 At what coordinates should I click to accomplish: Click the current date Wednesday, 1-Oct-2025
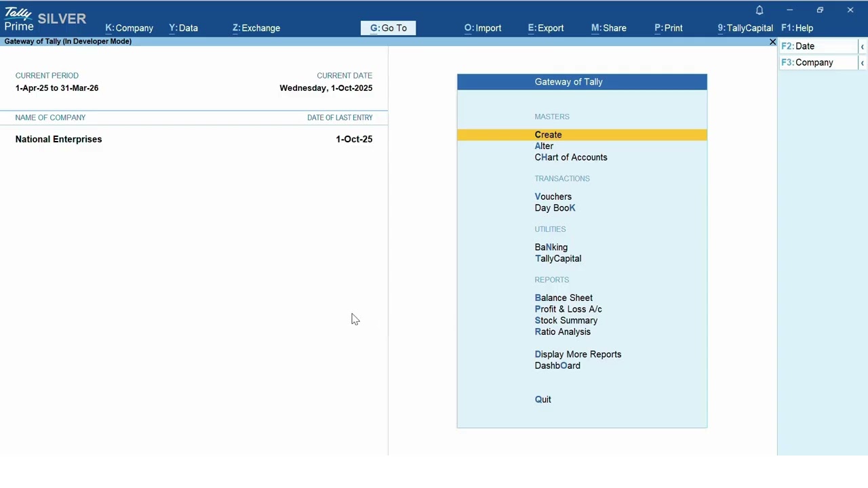325,88
